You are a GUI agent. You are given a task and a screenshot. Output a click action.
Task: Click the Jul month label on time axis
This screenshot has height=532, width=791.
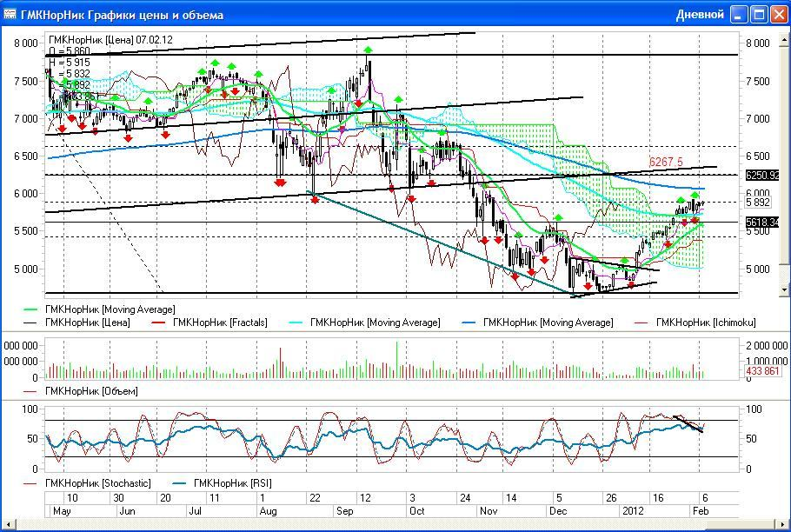click(196, 511)
